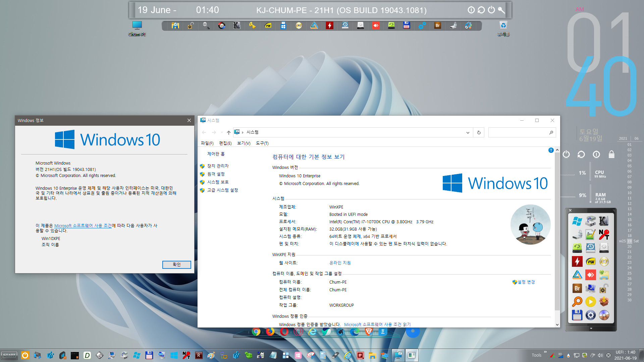Launch the red AnyDesk icon in top dock
This screenshot has height=362, width=644.
coord(376,25)
